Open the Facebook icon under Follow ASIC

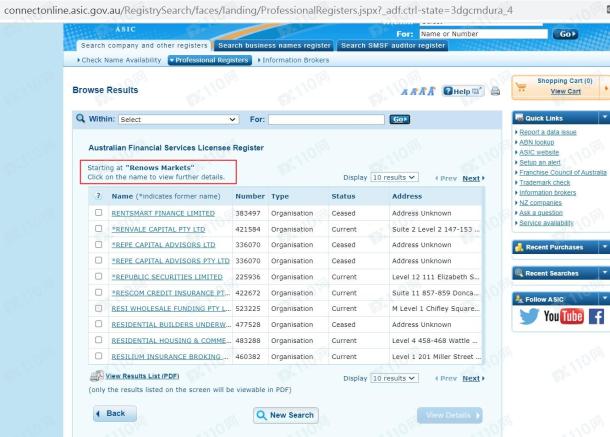[x=596, y=316]
